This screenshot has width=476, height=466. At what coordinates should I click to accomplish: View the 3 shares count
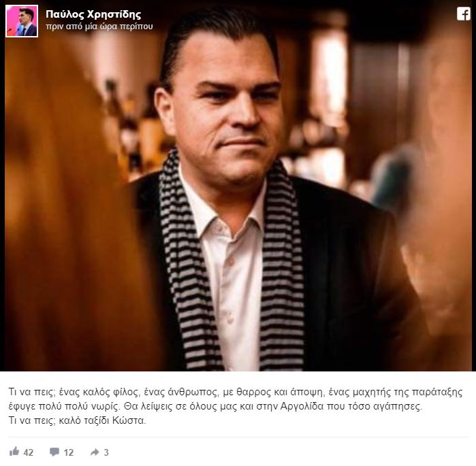106,452
